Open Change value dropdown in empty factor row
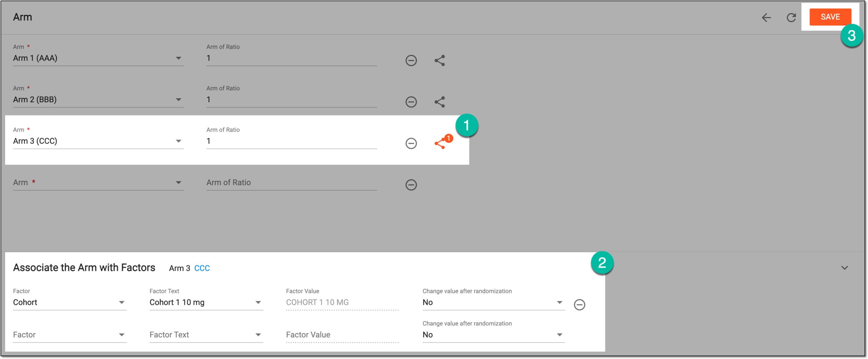868x359 pixels. coord(493,335)
